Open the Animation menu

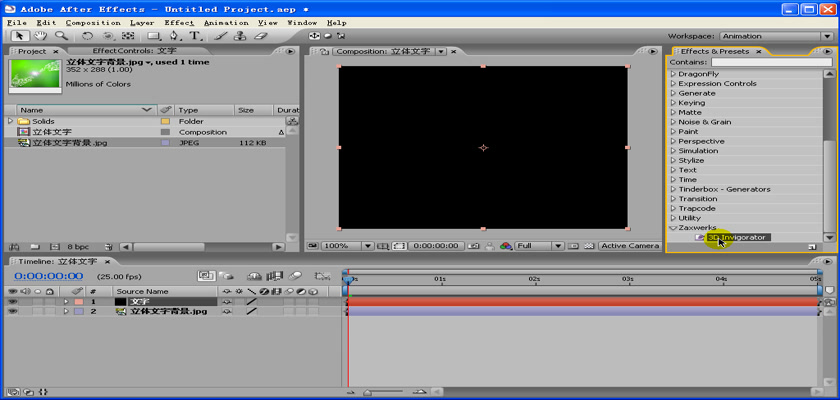pyautogui.click(x=226, y=22)
